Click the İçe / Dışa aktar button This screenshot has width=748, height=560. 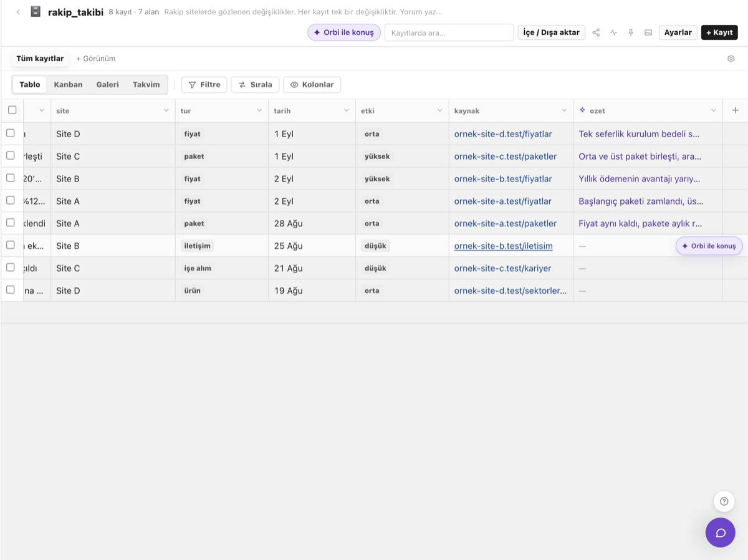coord(552,32)
